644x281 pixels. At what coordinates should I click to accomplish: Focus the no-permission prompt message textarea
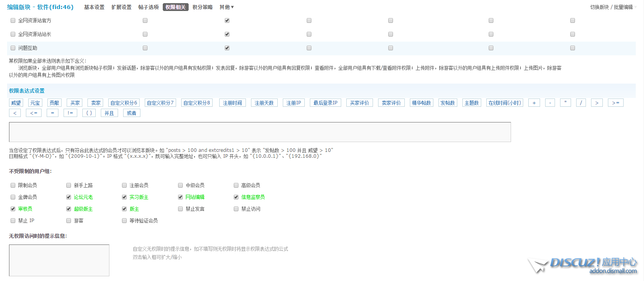coord(59,260)
